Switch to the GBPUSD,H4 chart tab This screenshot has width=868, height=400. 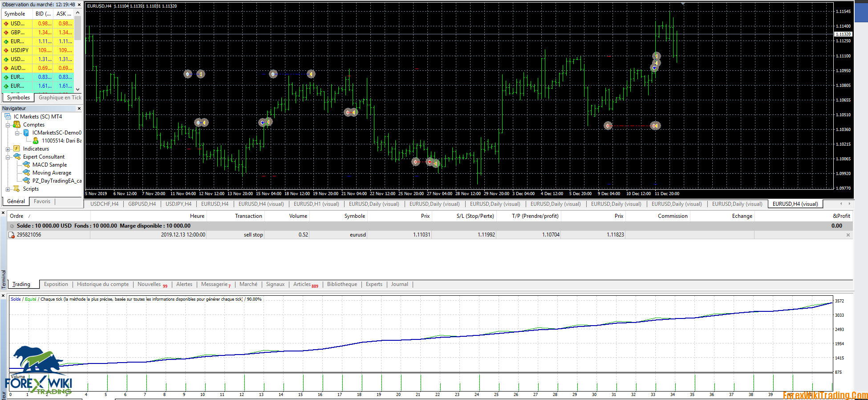pos(142,204)
